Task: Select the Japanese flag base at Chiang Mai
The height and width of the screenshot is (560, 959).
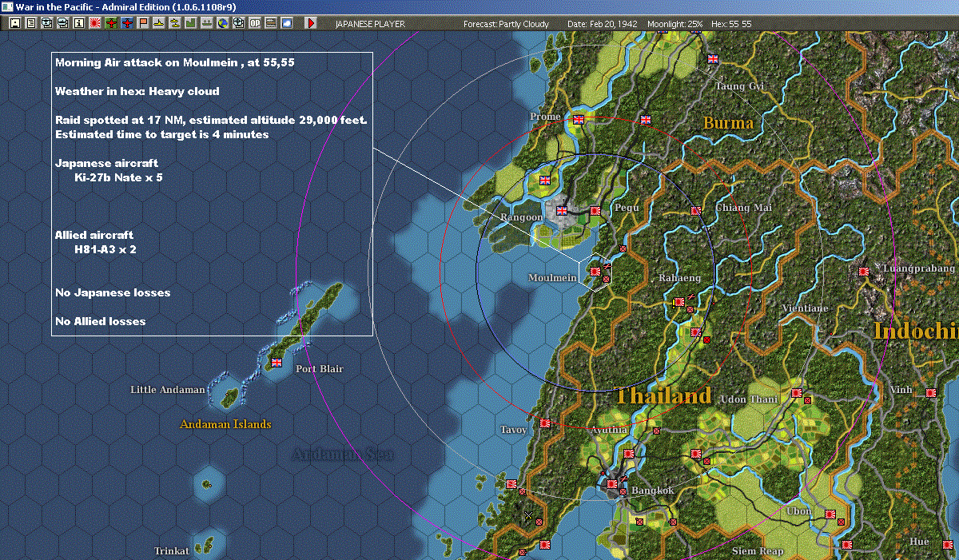Action: coord(696,211)
